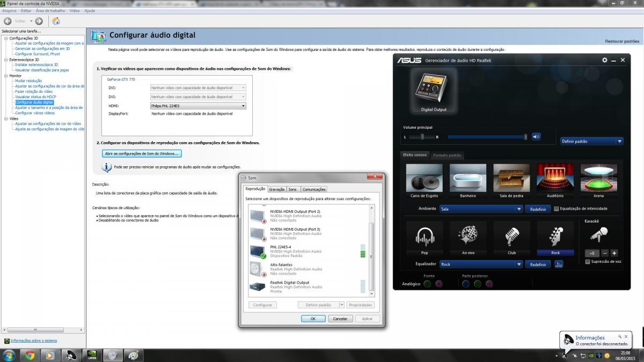Viewport: 644px width, 362px height.
Task: Click Abrir as configurações de Som do Windows
Action: pos(142,153)
